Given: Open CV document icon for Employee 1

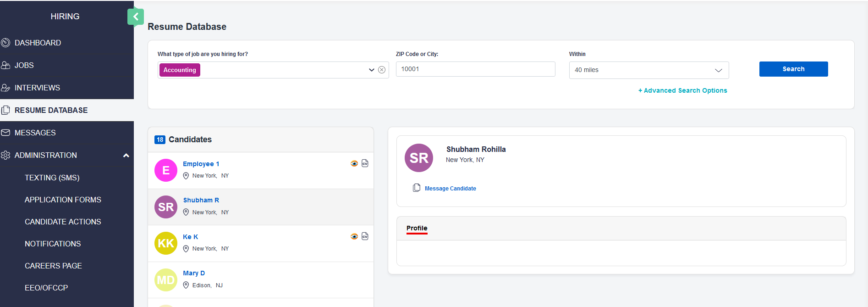Looking at the screenshot, I should 365,163.
